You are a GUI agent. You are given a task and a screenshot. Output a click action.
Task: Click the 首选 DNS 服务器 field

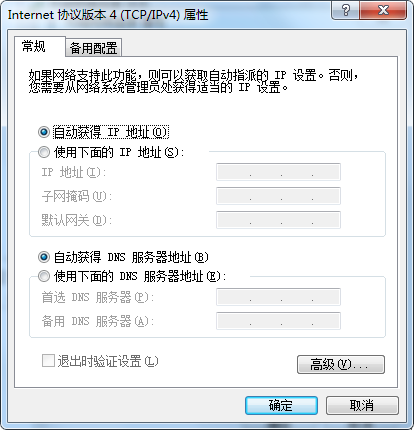[278, 297]
